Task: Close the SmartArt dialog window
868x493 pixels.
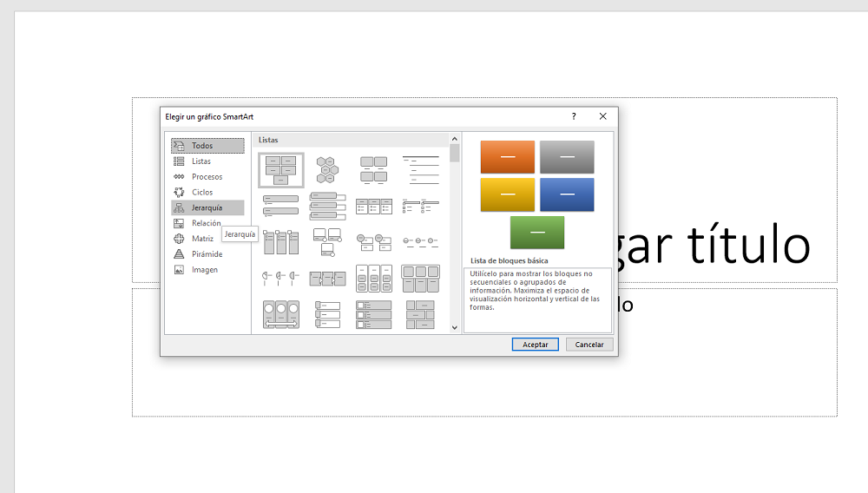Action: click(602, 116)
